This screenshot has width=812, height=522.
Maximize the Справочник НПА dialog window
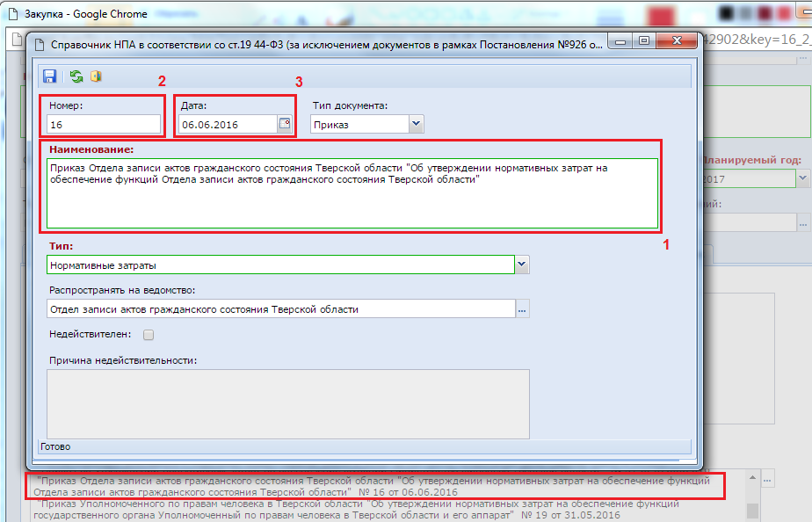pos(644,40)
